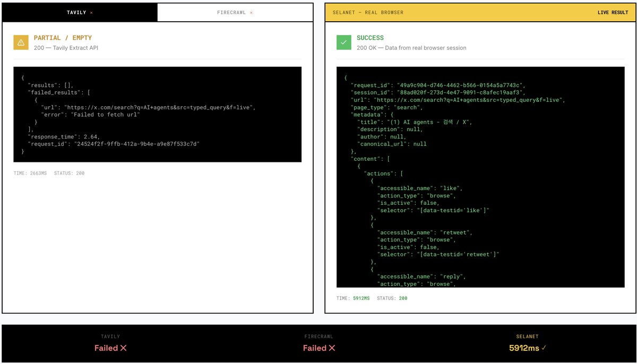Click the "page_type": "search" line
The width and height of the screenshot is (637, 364).
pyautogui.click(x=387, y=107)
